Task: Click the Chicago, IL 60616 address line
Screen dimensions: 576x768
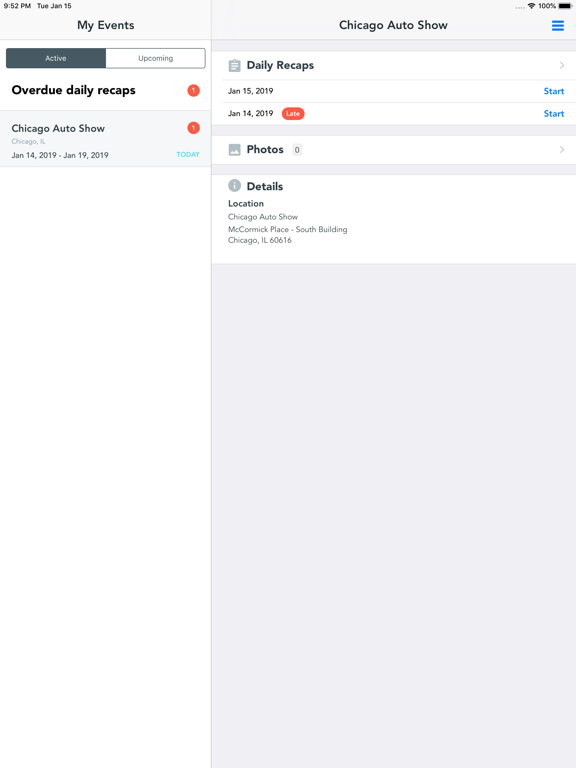Action: 260,240
